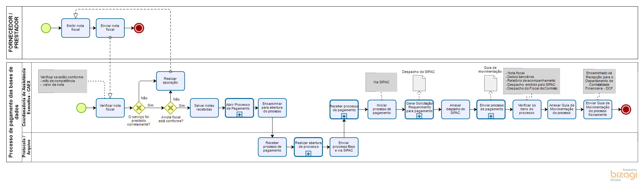Click the supplier lane red end event
This screenshot has width=644, height=191.
coord(139,28)
